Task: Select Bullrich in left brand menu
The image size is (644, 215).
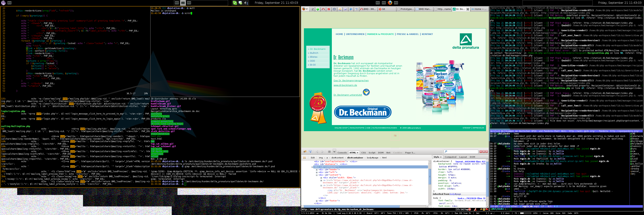Action: 314,53
